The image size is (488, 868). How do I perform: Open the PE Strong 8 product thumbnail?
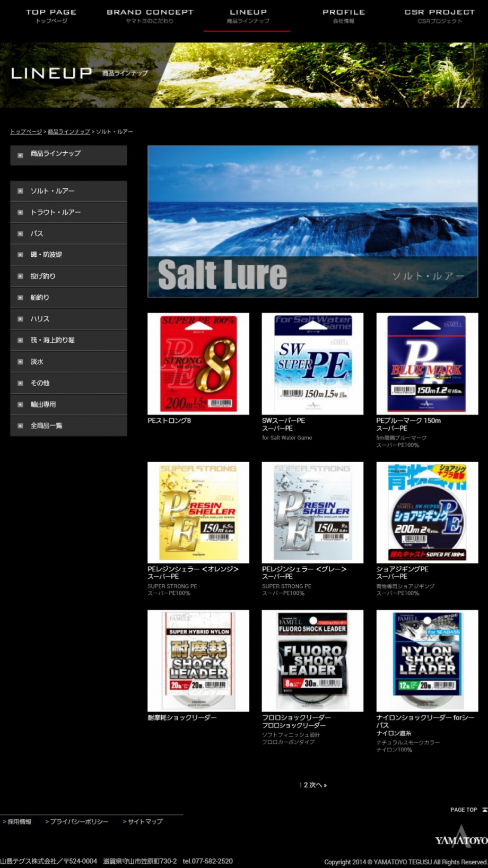198,363
